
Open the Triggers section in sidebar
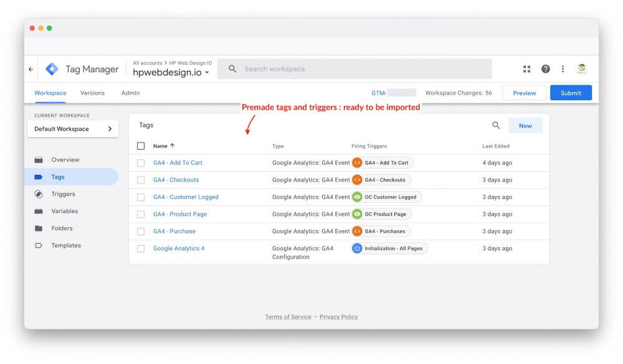tap(63, 194)
